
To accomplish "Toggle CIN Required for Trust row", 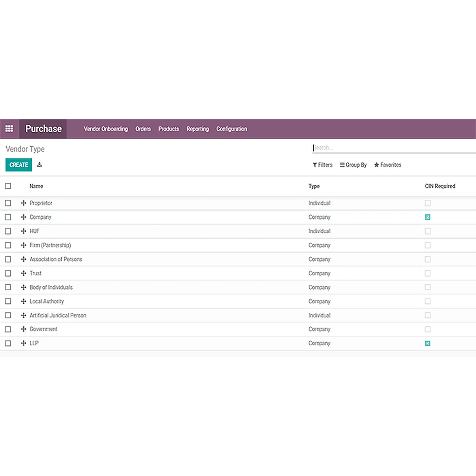I will [428, 273].
